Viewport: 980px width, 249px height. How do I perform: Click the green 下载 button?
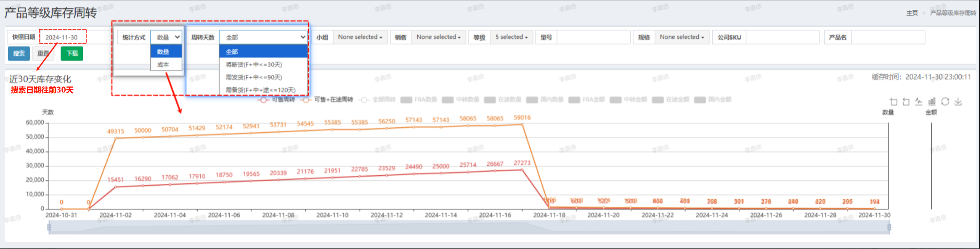point(72,53)
